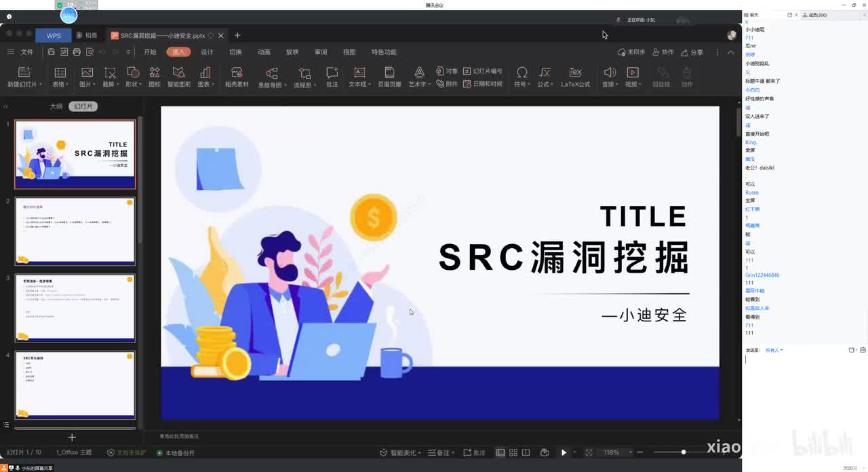Open 发送至 所有人 recipient dropdown
Screen dimensions: 868x472
(x=774, y=351)
